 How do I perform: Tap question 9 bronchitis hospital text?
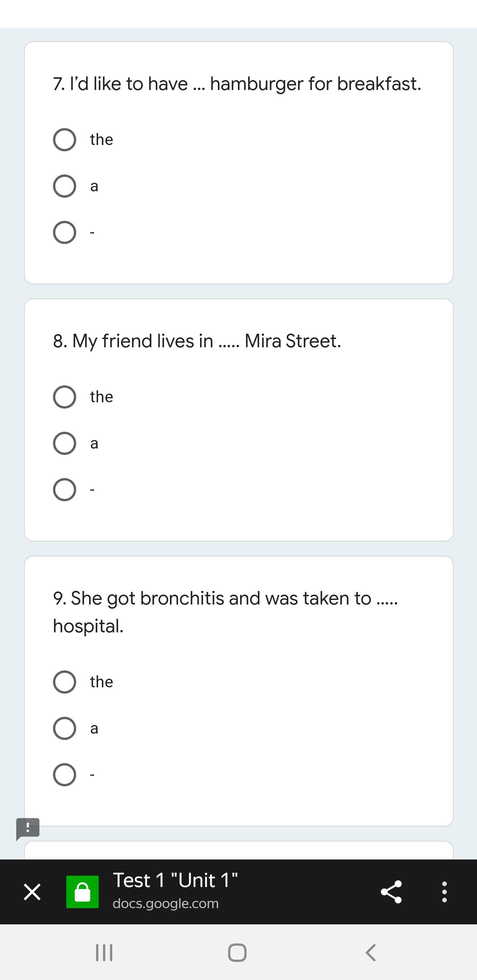click(225, 612)
